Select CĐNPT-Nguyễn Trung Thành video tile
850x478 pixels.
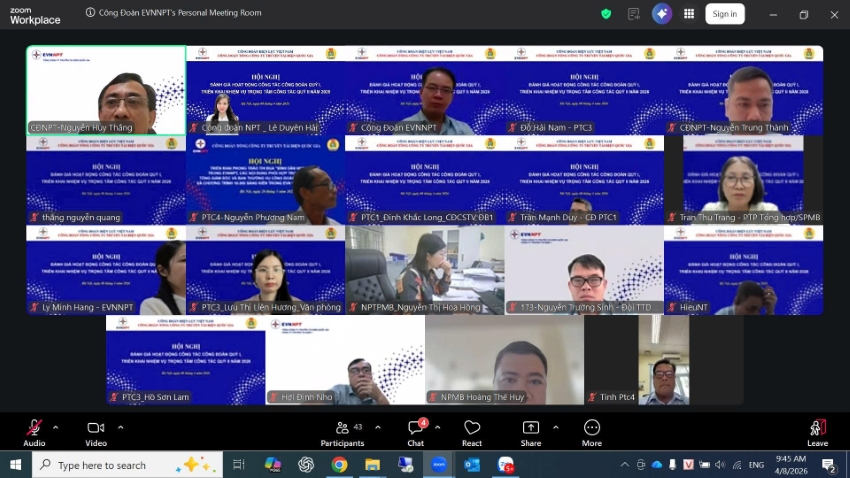pos(744,90)
